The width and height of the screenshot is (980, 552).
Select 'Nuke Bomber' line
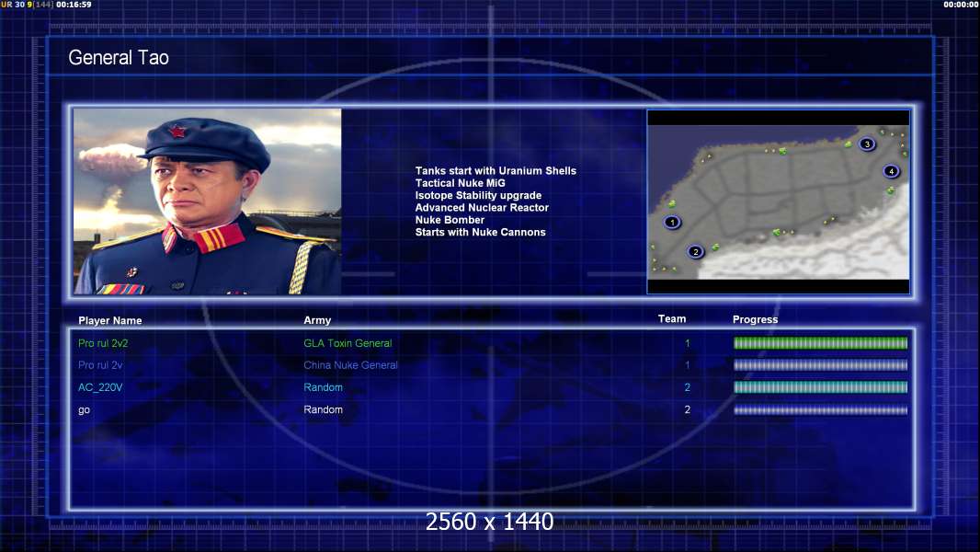450,220
